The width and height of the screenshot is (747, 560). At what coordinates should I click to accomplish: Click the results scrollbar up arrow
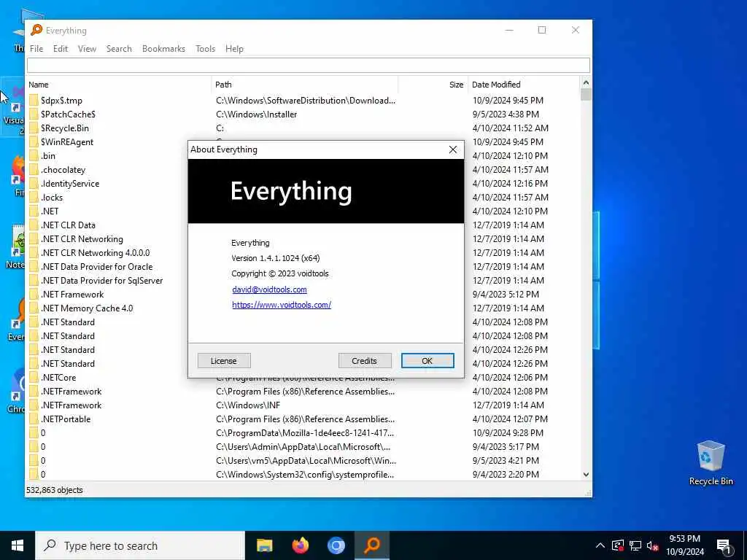point(586,83)
